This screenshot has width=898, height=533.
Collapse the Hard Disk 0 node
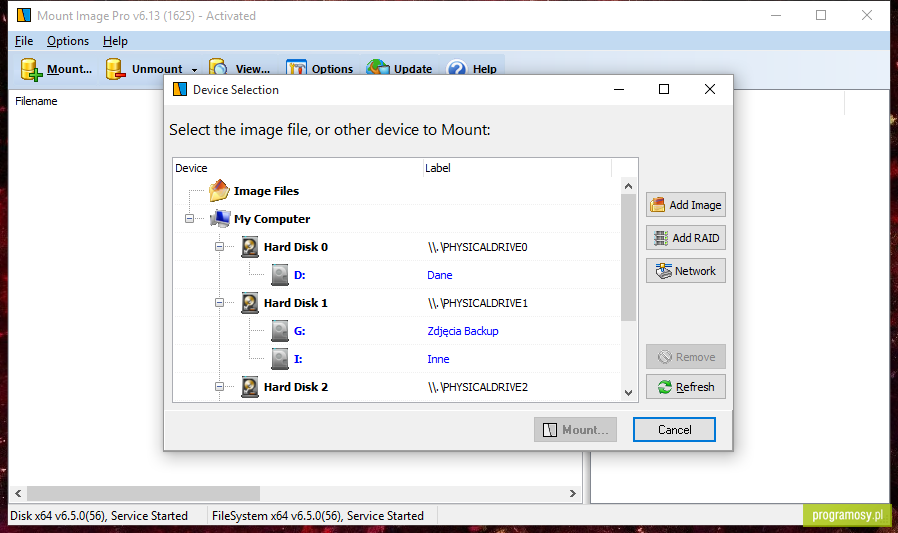point(219,247)
